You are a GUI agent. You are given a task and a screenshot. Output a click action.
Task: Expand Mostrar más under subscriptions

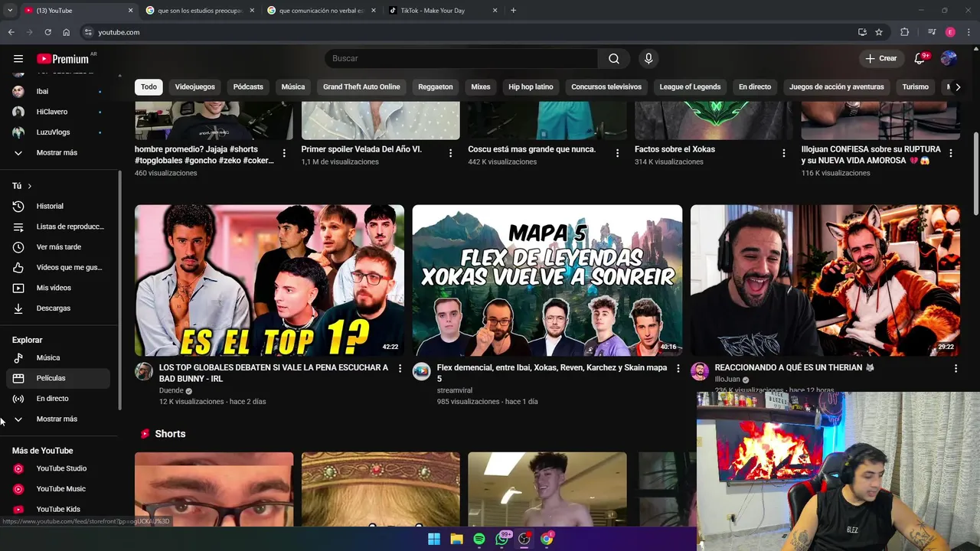pyautogui.click(x=58, y=153)
